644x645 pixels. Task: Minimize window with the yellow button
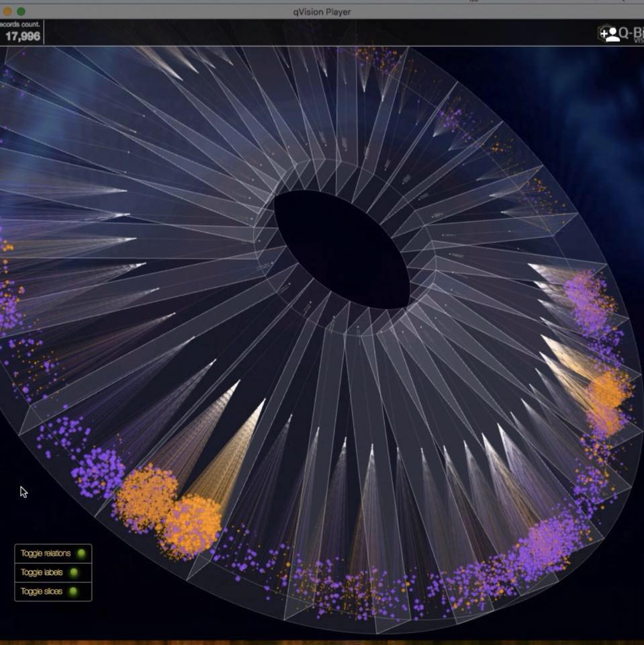click(x=7, y=11)
